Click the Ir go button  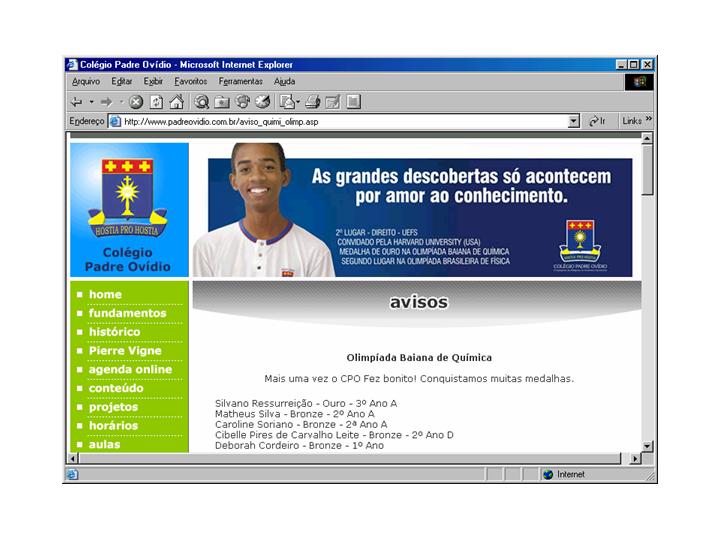[597, 121]
